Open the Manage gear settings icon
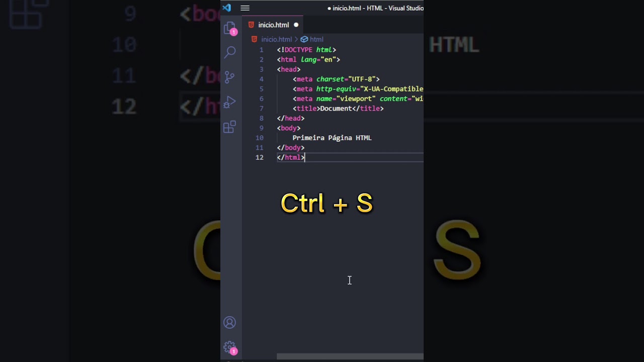 point(229,347)
